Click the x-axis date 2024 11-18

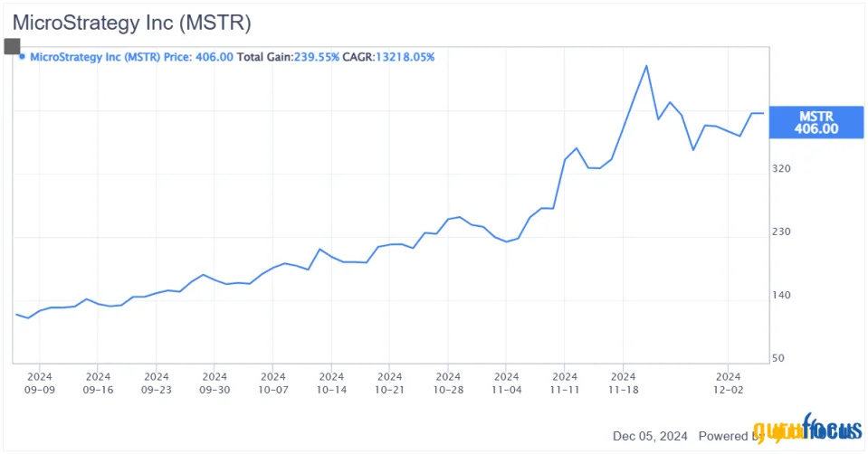coord(623,383)
